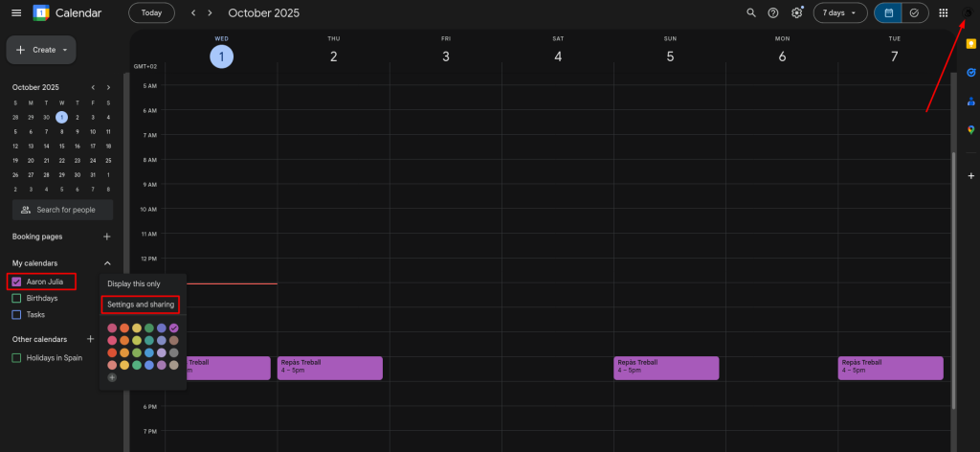The width and height of the screenshot is (980, 452).
Task: Add a custom color with plus swatch
Action: [112, 377]
